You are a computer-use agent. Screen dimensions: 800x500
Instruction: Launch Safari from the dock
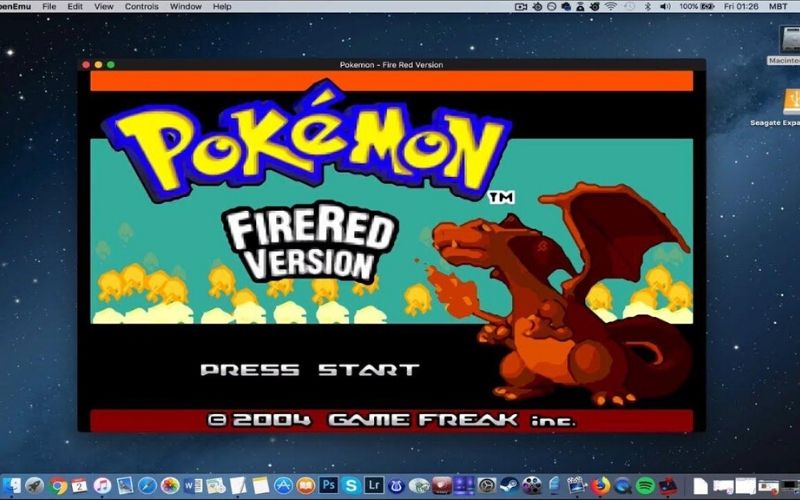(x=147, y=485)
